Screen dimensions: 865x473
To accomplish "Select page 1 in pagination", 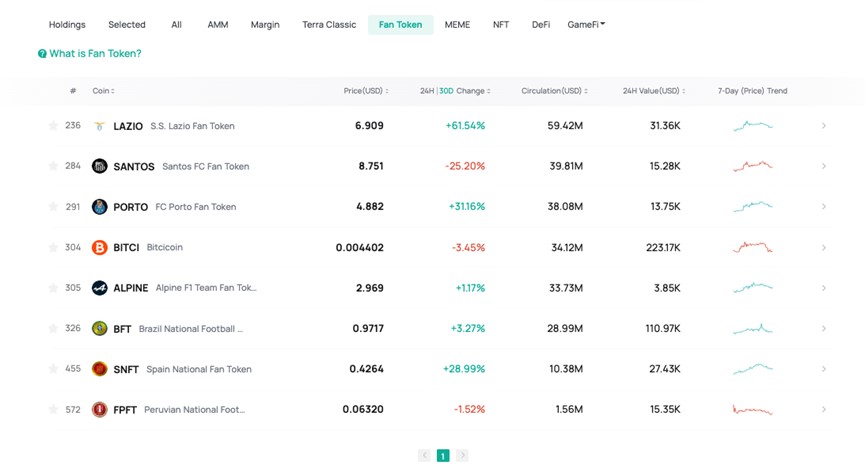I will pyautogui.click(x=443, y=455).
